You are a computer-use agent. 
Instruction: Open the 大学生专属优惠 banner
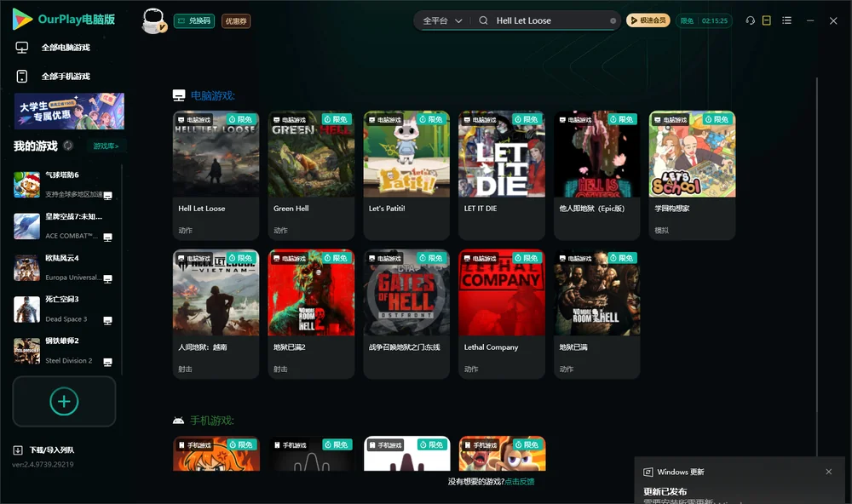point(70,111)
